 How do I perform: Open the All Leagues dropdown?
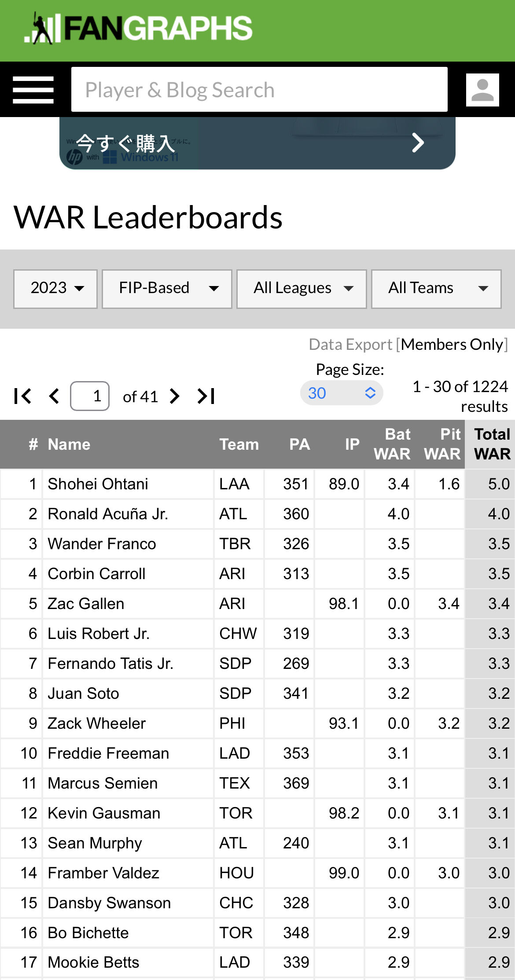click(x=302, y=289)
